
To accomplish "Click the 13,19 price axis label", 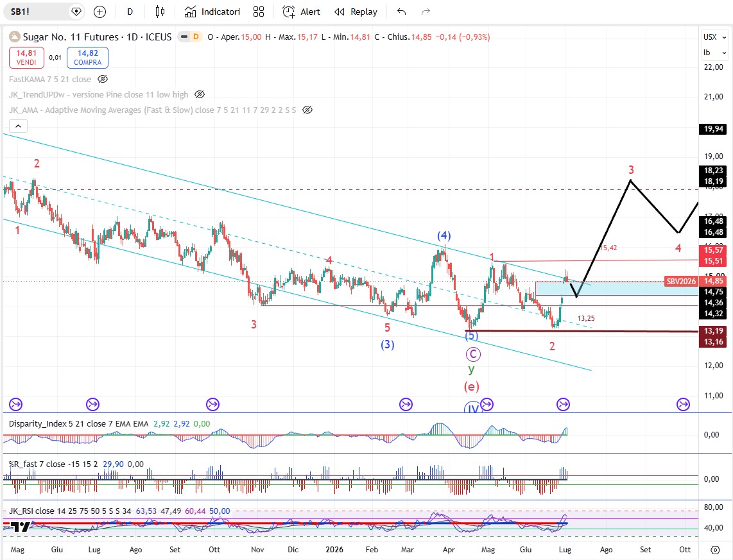I will pyautogui.click(x=713, y=330).
